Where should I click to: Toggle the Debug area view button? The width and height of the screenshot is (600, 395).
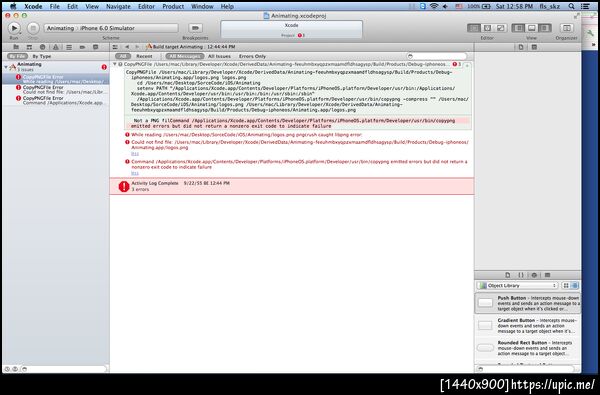(532, 28)
